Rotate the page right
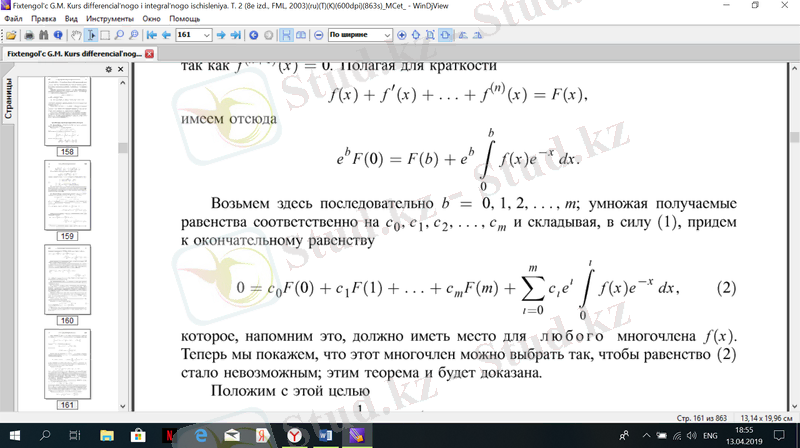The height and width of the screenshot is (448, 800). (477, 35)
